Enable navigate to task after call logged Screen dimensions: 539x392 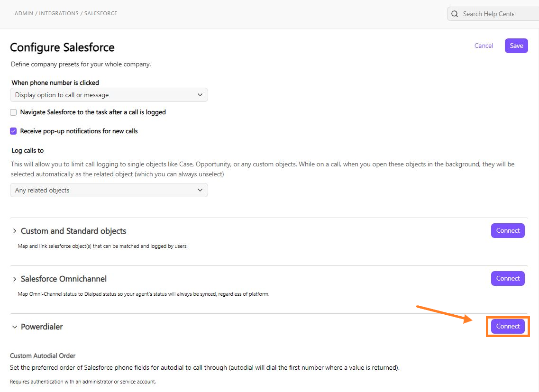pyautogui.click(x=13, y=112)
